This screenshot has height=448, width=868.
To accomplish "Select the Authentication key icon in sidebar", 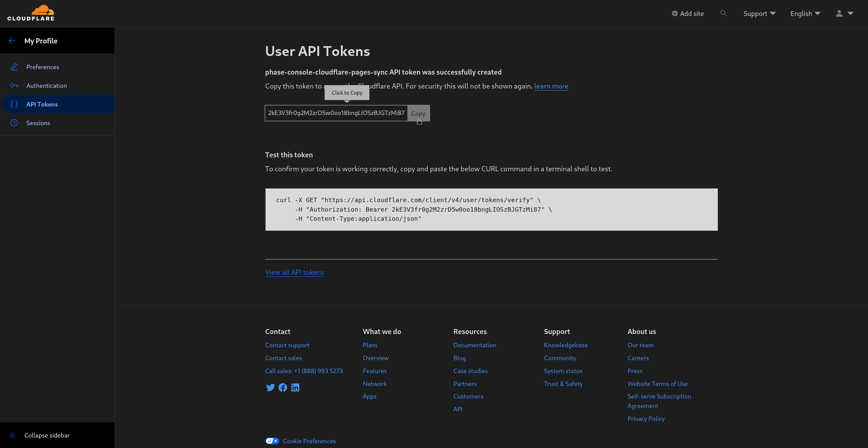I will [x=14, y=85].
